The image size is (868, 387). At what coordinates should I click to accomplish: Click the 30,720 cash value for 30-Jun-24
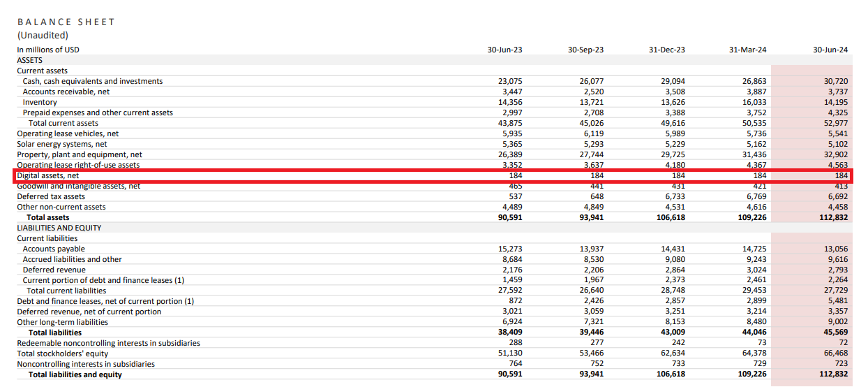click(x=836, y=81)
